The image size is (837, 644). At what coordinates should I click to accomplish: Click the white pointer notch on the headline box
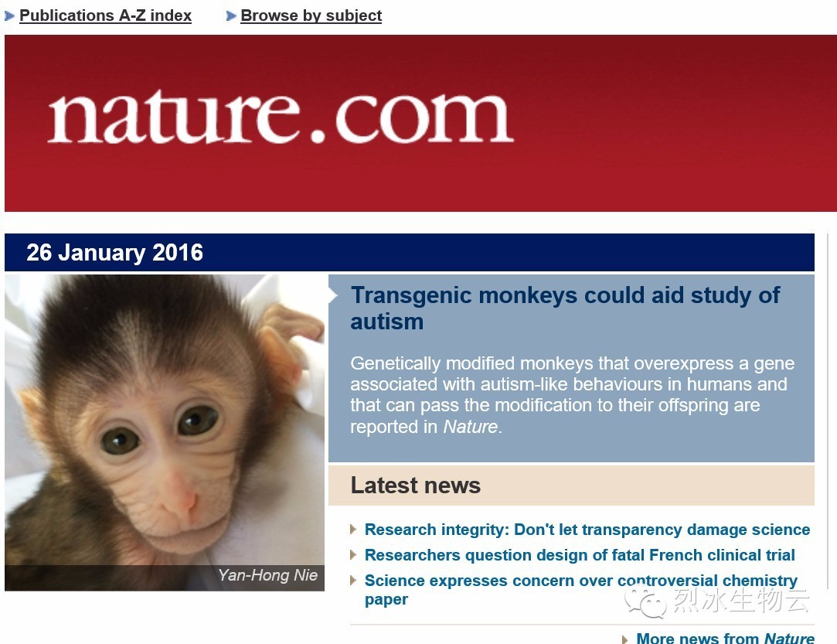[333, 295]
